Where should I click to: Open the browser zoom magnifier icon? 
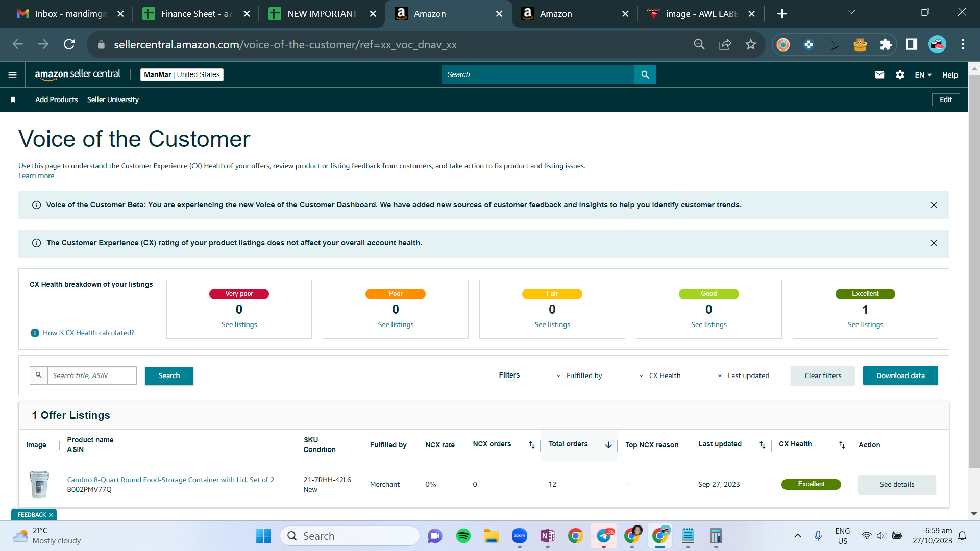pyautogui.click(x=699, y=45)
